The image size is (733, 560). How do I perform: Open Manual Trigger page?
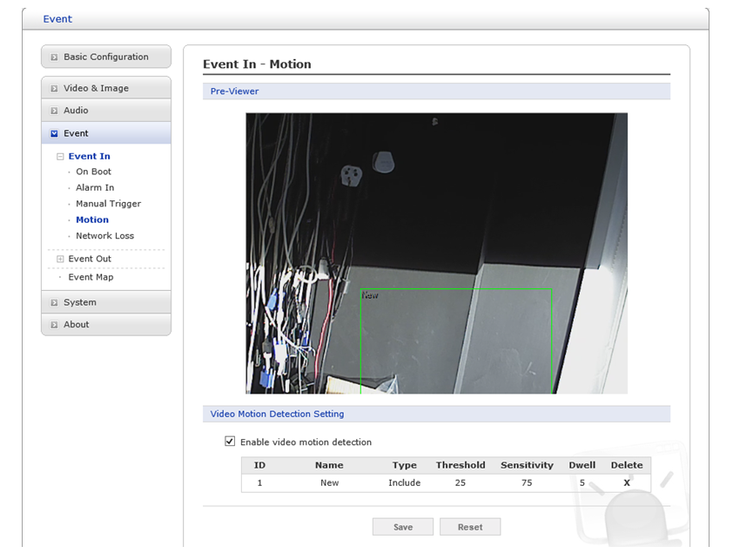tap(109, 204)
